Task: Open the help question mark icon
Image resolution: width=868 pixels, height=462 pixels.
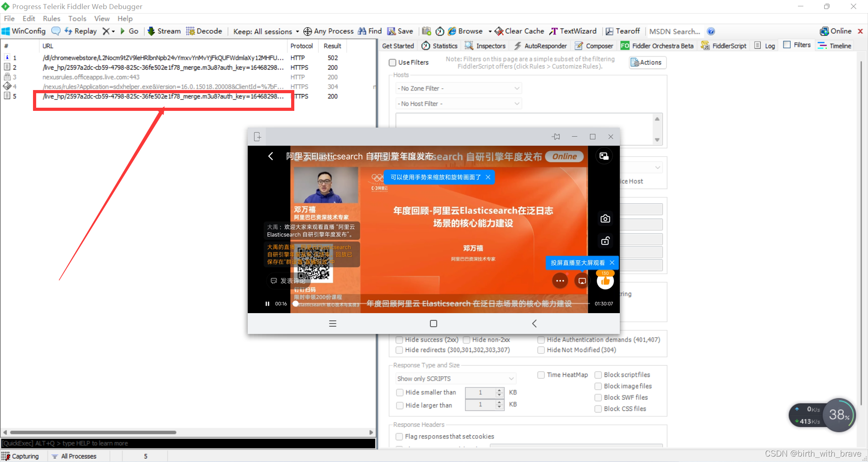Action: (711, 31)
